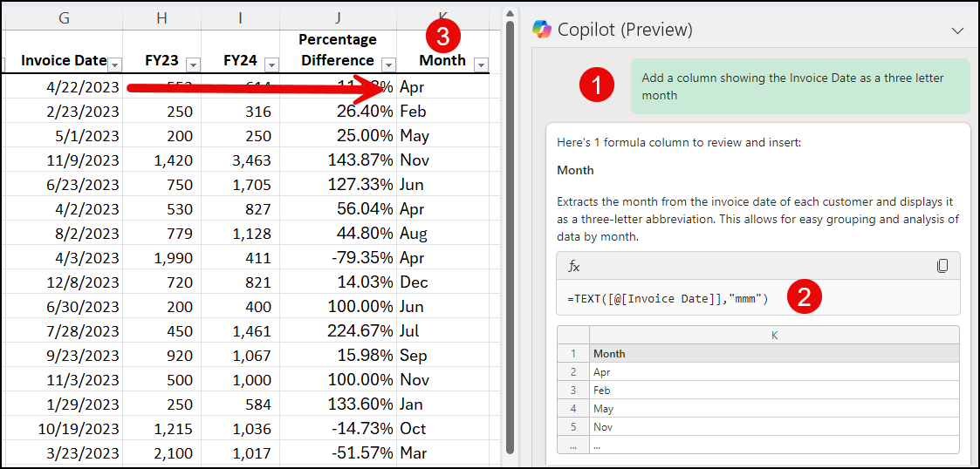Select the cell with date 5/1/2023
The width and height of the screenshot is (980, 469).
click(x=64, y=135)
